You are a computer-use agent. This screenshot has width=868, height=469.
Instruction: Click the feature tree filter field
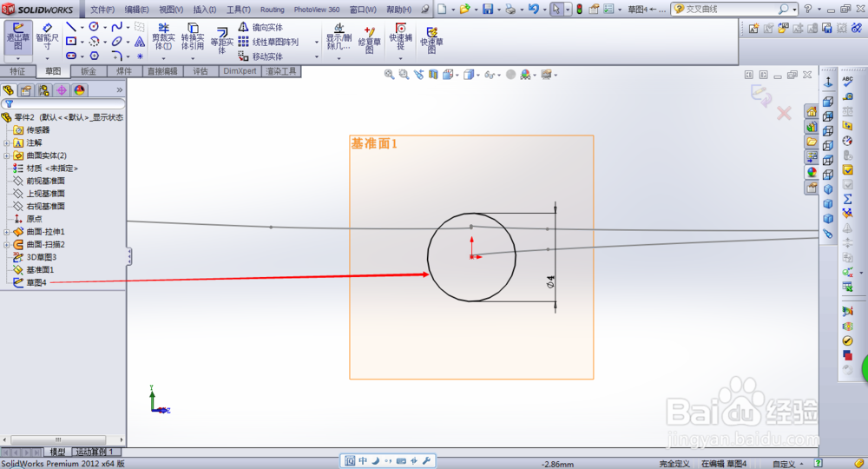63,103
